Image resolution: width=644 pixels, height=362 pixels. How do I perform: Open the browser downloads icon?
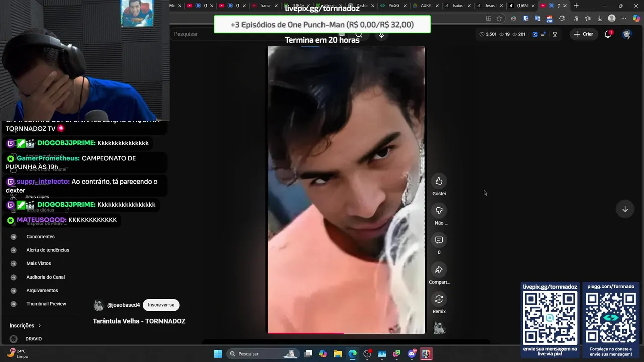[x=599, y=18]
